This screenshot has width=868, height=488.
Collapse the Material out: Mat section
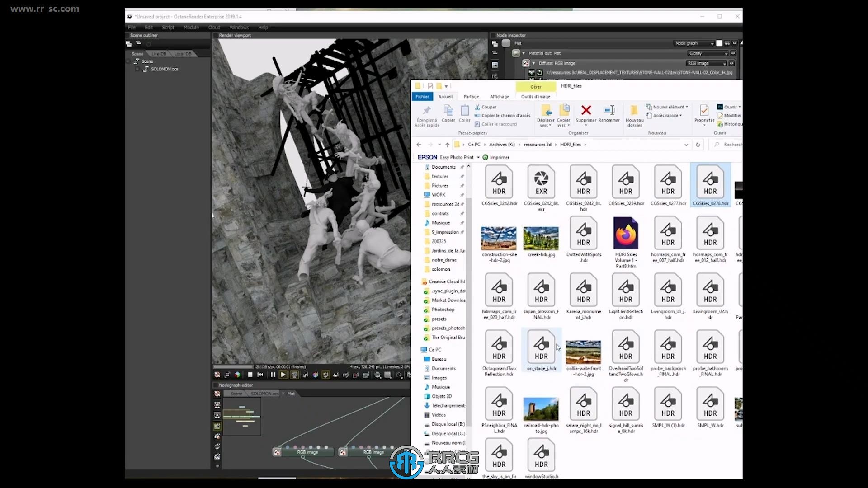524,53
